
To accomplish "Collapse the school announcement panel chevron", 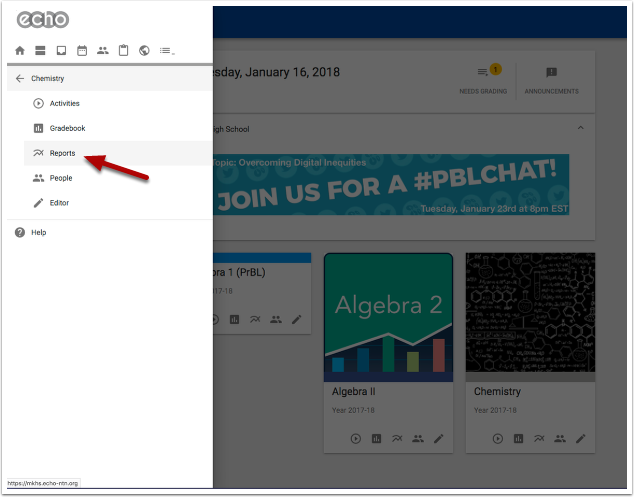I will [x=578, y=128].
